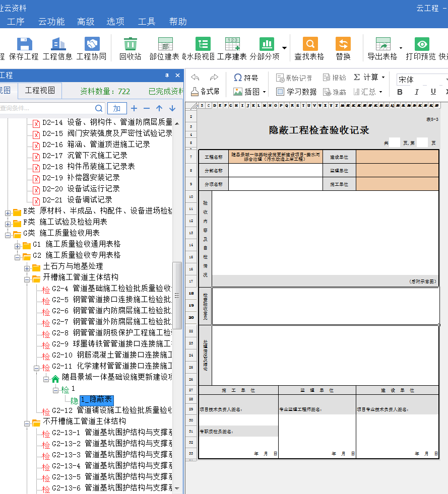Collapse the 开槽施工管道主体结构 folder
The image size is (448, 494).
coord(27,277)
